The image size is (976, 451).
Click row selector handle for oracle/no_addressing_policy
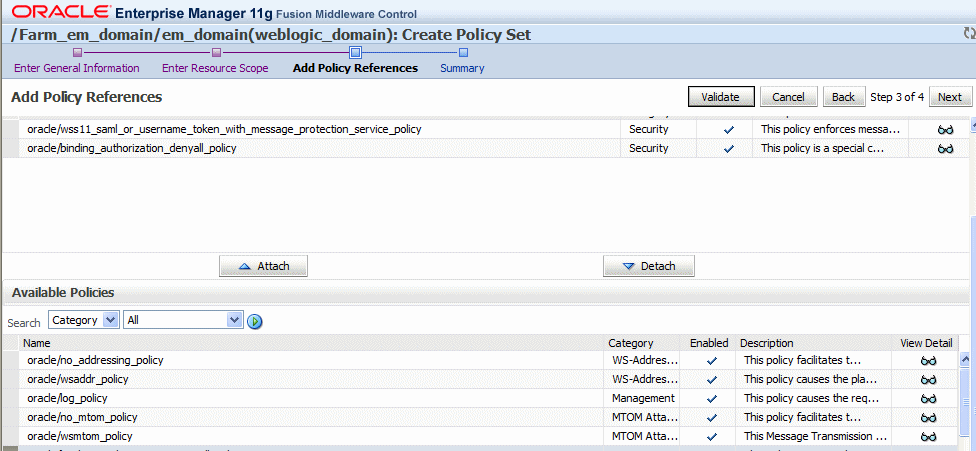click(11, 360)
